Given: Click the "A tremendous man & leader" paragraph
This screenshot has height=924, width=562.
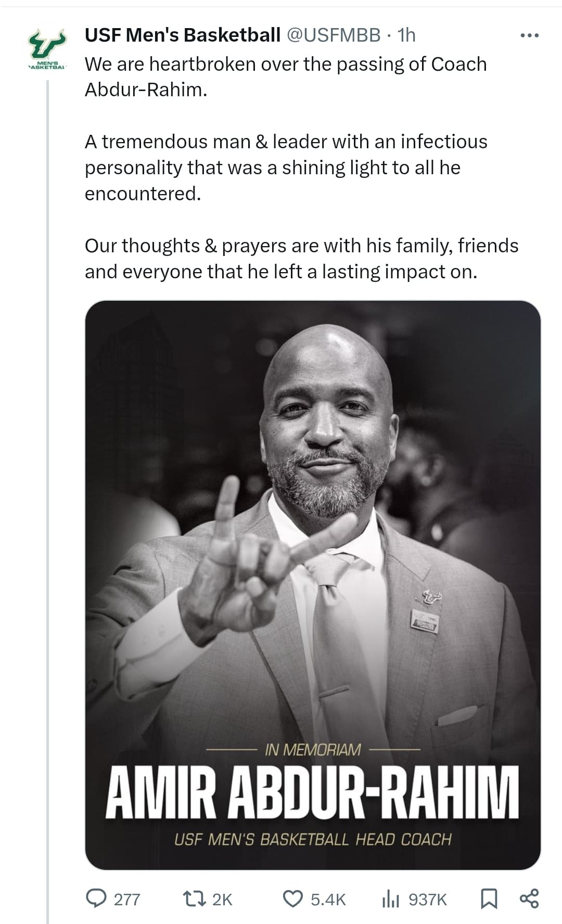Looking at the screenshot, I should click(285, 167).
